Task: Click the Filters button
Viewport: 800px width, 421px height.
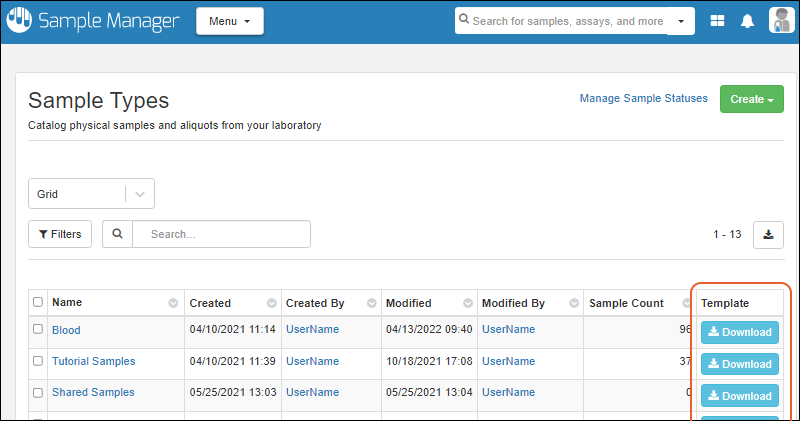Action: click(x=60, y=234)
